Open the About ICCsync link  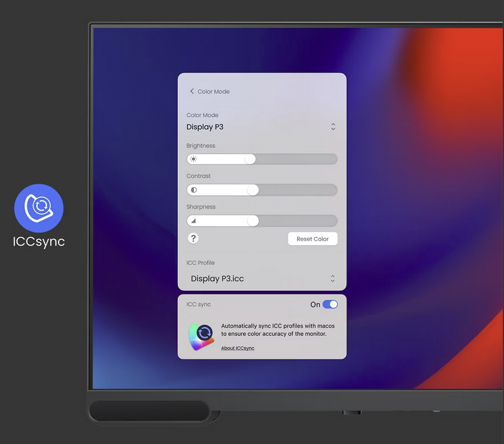[238, 348]
